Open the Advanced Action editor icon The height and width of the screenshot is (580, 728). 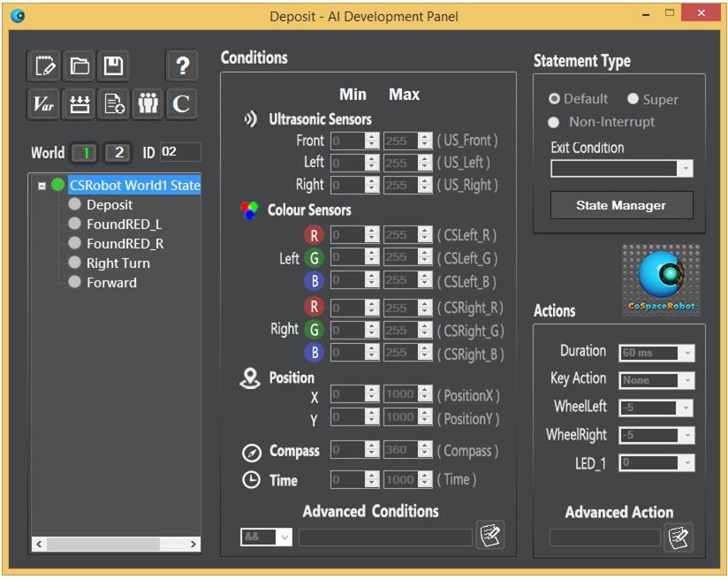tap(679, 537)
